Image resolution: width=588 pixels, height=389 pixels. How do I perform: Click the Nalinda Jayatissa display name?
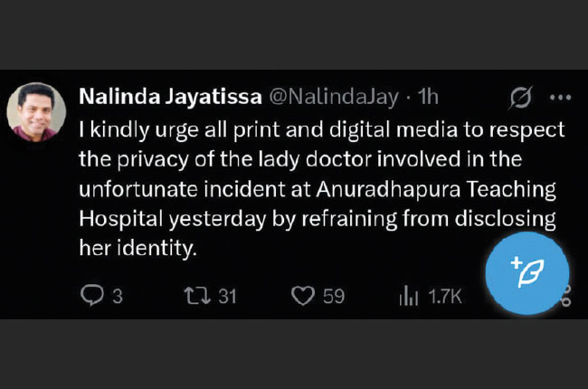170,97
